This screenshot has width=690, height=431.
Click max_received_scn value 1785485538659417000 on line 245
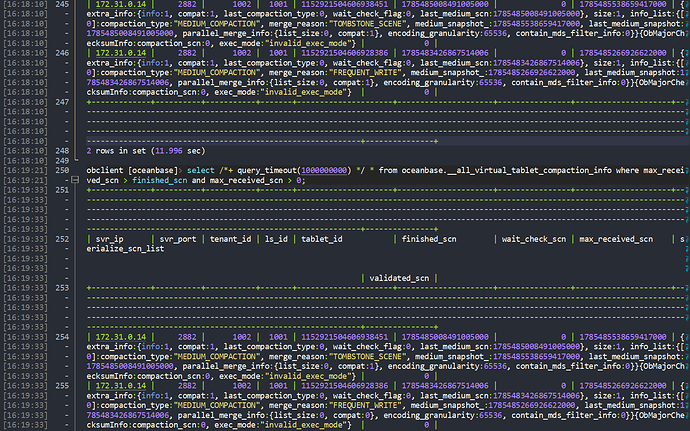623,4
